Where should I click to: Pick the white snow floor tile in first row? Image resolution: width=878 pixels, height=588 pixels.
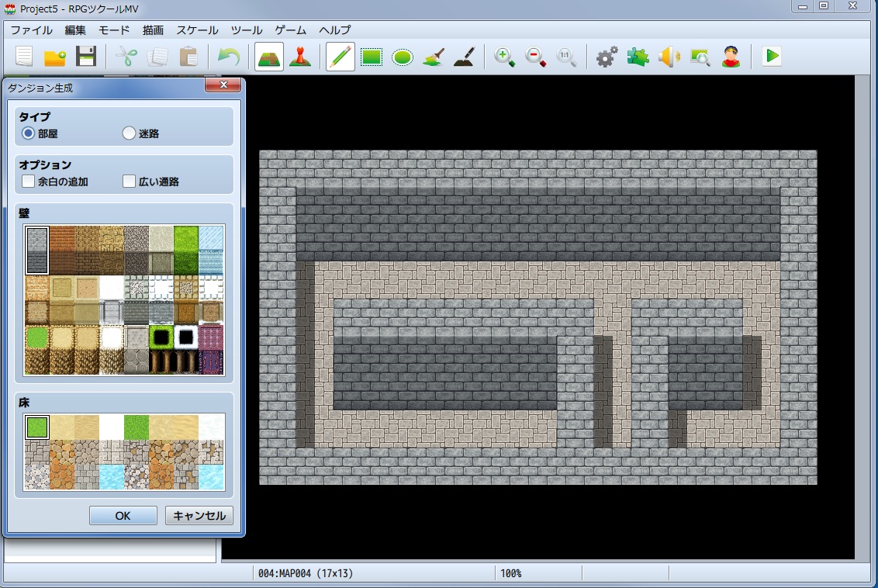coord(112,427)
